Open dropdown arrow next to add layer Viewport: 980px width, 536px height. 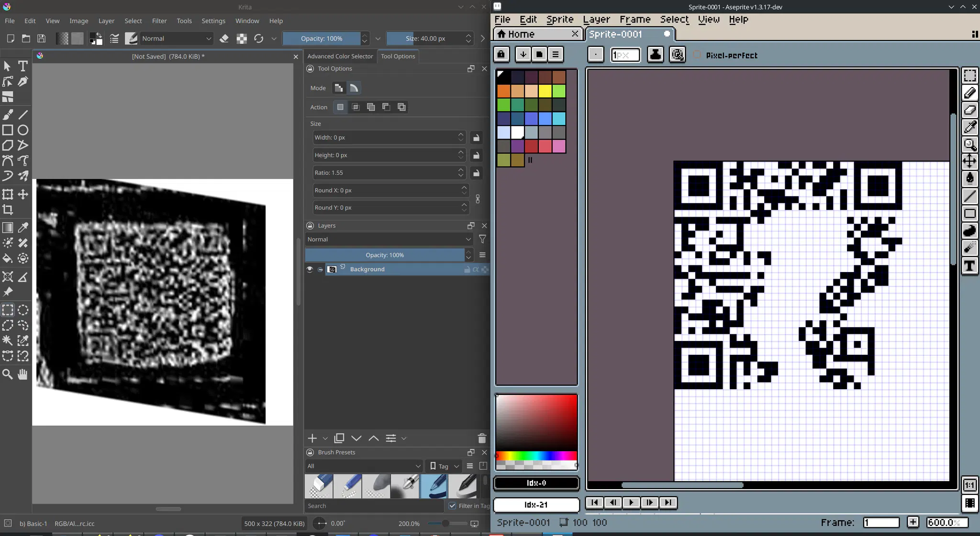click(325, 438)
